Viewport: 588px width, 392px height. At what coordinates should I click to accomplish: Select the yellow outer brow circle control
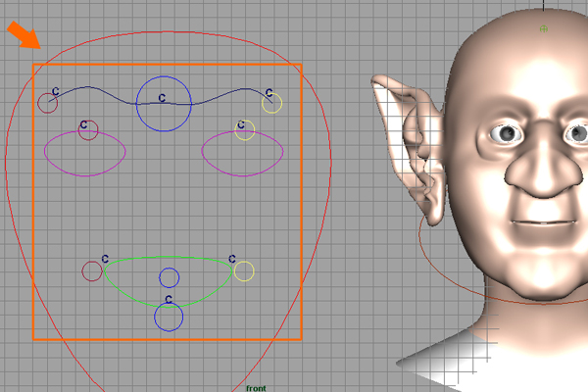pos(271,103)
